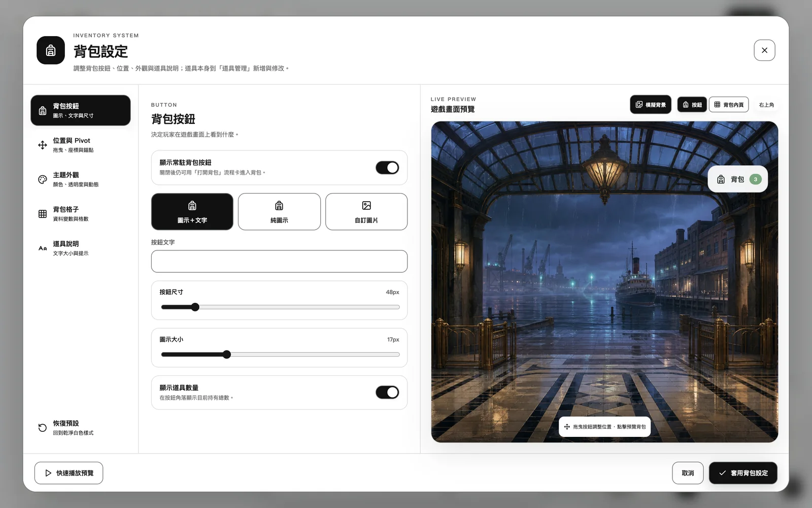Cancel with the 取消 button
Screen dimensions: 812x508
pyautogui.click(x=688, y=473)
